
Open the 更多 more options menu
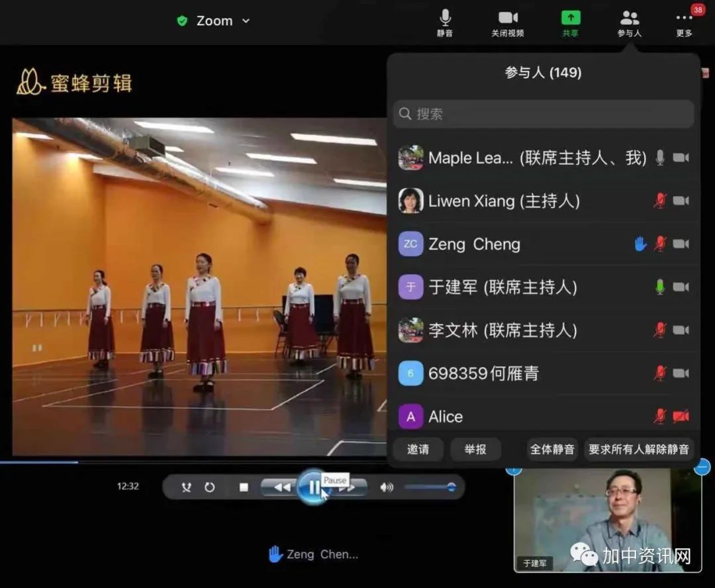pyautogui.click(x=684, y=23)
